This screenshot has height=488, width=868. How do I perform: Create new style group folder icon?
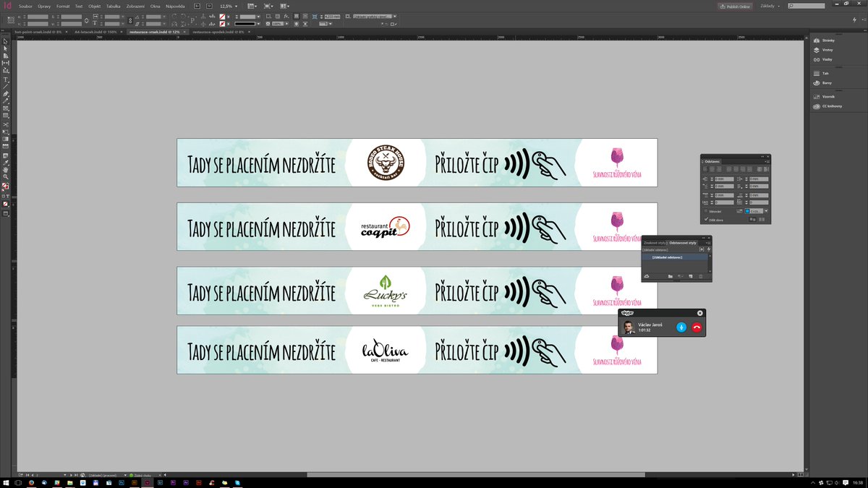[671, 276]
